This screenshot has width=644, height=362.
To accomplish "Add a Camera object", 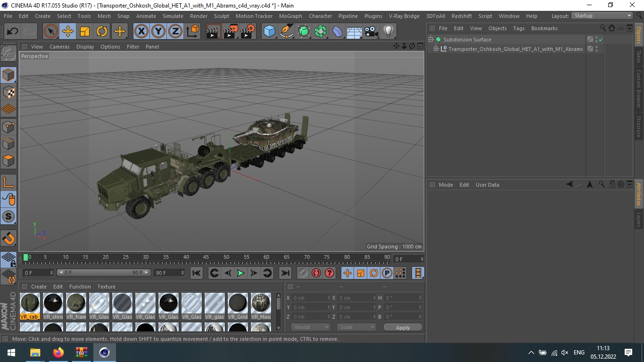I will 371,32.
